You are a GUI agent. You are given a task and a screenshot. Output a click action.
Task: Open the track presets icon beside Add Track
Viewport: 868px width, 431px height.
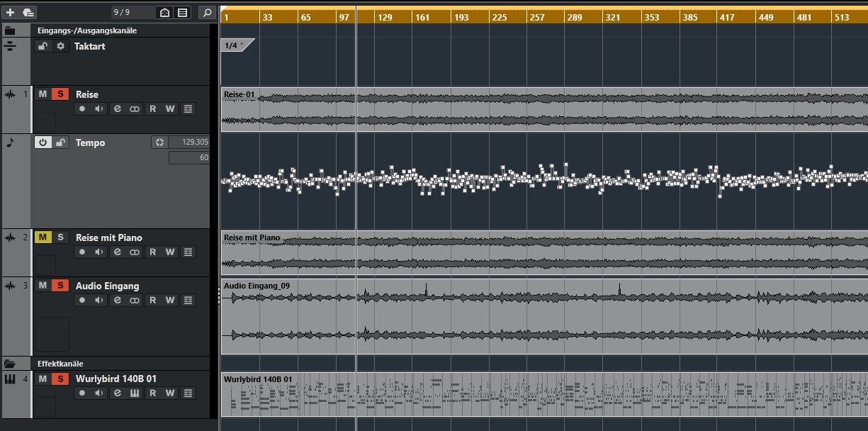[x=28, y=12]
